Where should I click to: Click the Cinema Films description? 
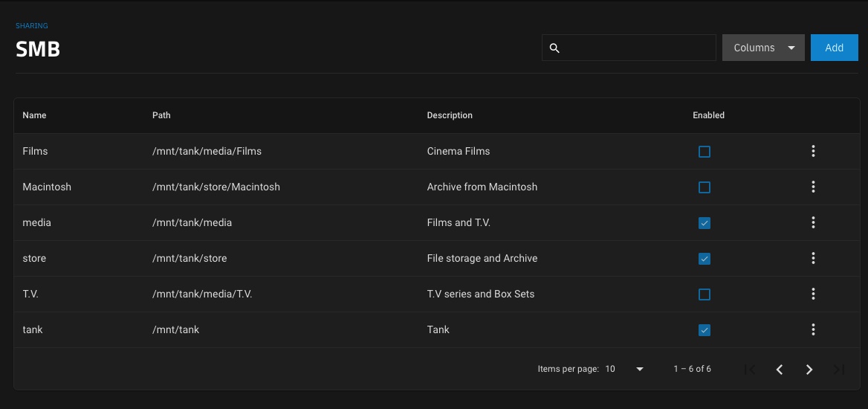(459, 151)
